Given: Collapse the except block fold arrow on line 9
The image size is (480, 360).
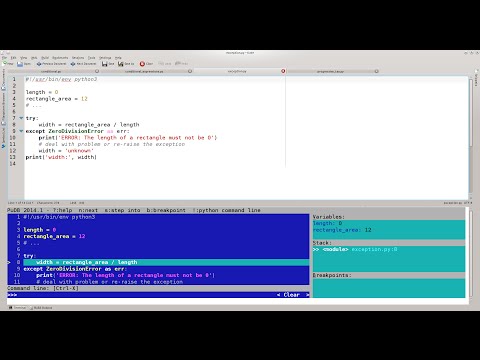Looking at the screenshot, I should (x=21, y=131).
